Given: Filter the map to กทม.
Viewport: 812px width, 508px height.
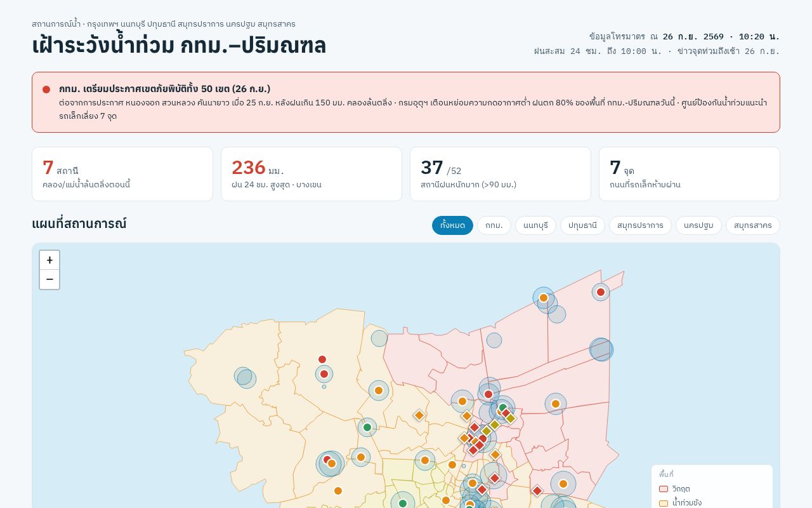Looking at the screenshot, I should point(494,225).
